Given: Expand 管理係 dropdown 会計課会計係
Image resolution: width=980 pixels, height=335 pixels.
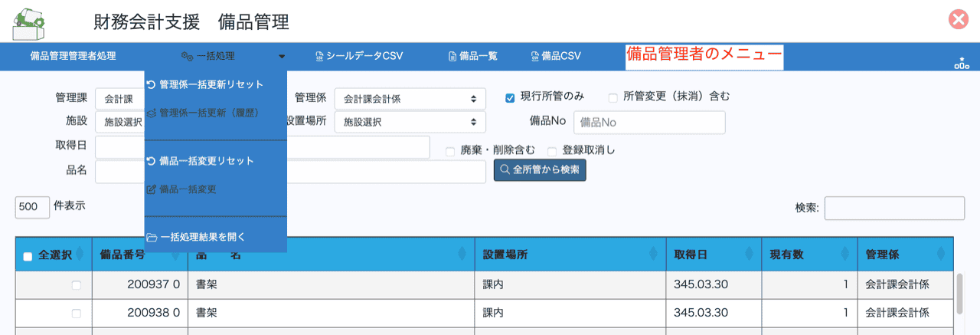Looking at the screenshot, I should click(x=410, y=98).
